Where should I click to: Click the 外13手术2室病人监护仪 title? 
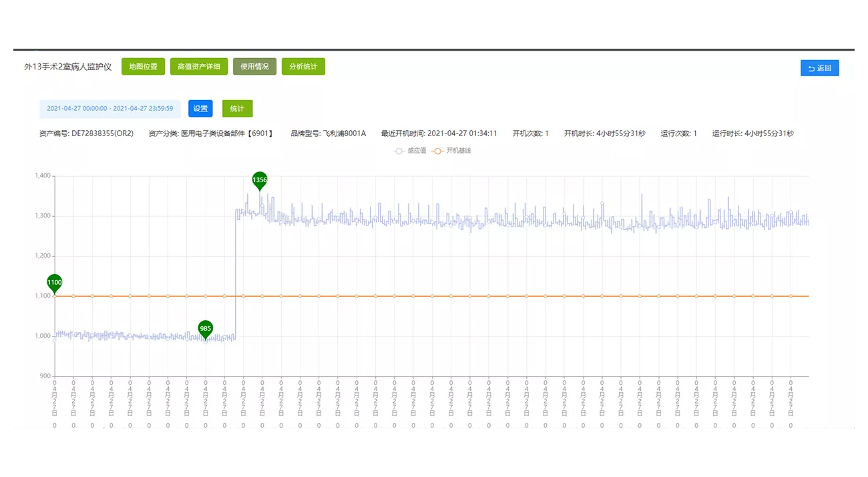click(x=68, y=67)
